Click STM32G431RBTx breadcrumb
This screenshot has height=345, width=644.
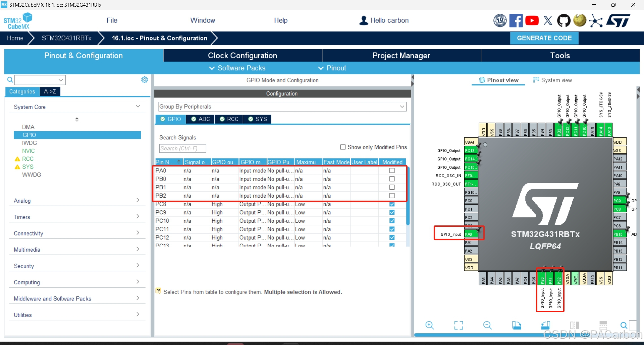[67, 38]
